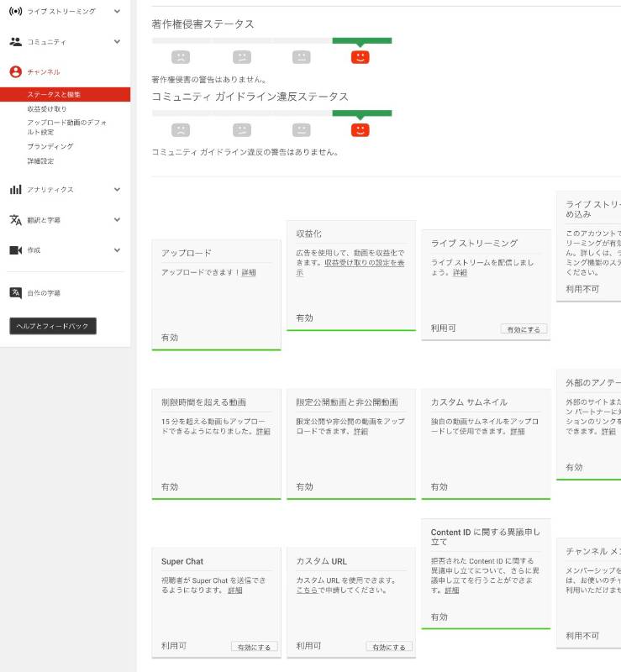Image resolution: width=621 pixels, height=672 pixels.
Task: Click the Live Streaming broadcast icon in sidebar
Action: click(x=16, y=11)
